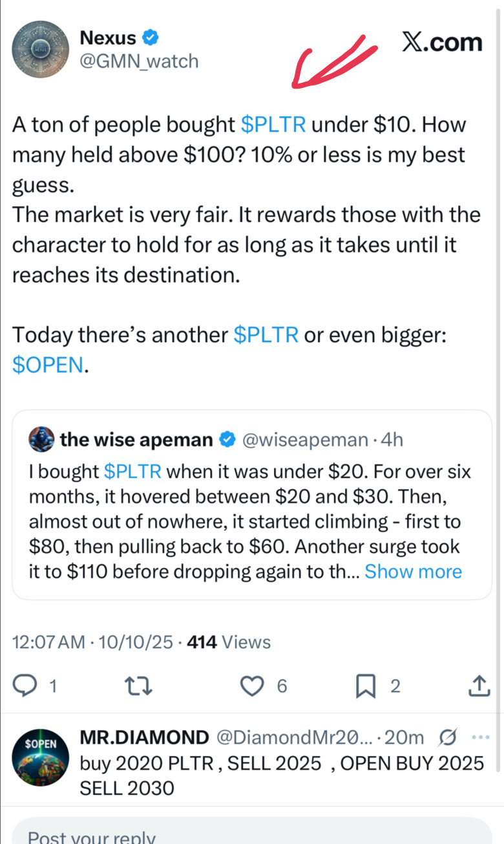Click the $PLTR cashtag in quoted tweet
The height and width of the screenshot is (844, 504).
(132, 471)
